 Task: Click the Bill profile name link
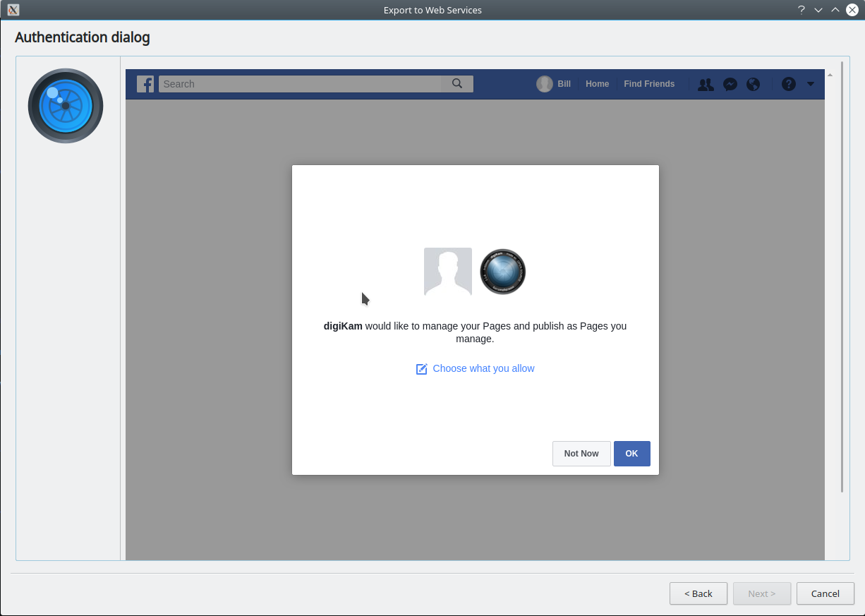click(564, 84)
